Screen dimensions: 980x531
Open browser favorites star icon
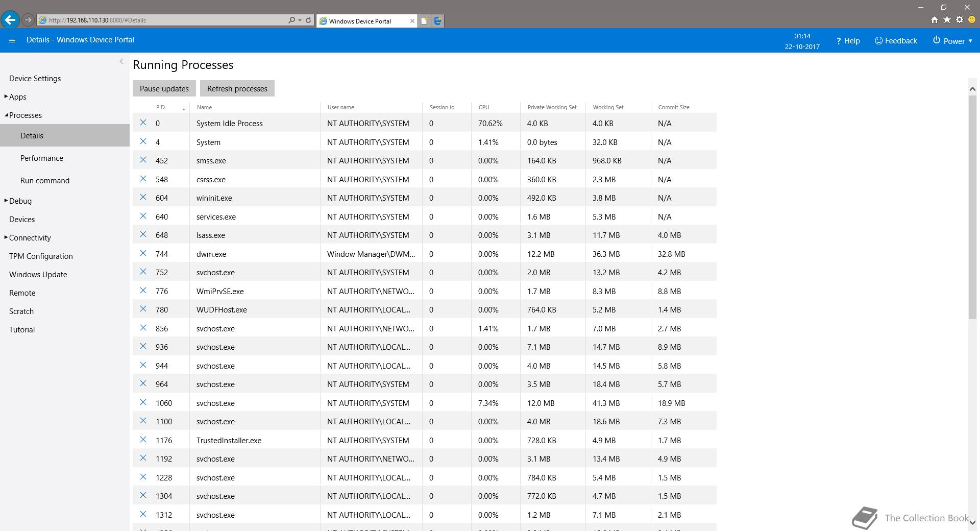click(947, 20)
